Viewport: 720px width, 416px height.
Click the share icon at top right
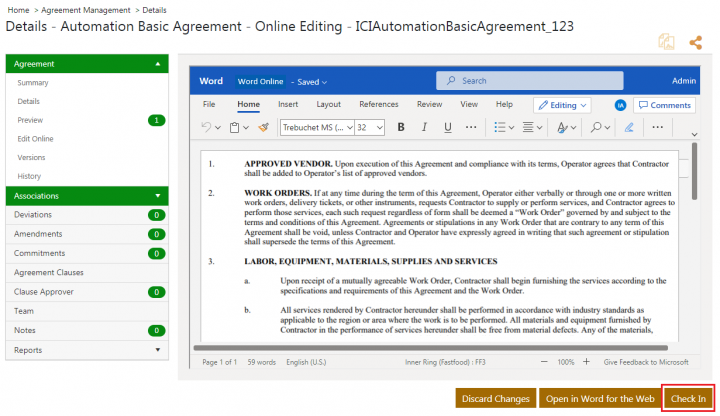[x=696, y=42]
